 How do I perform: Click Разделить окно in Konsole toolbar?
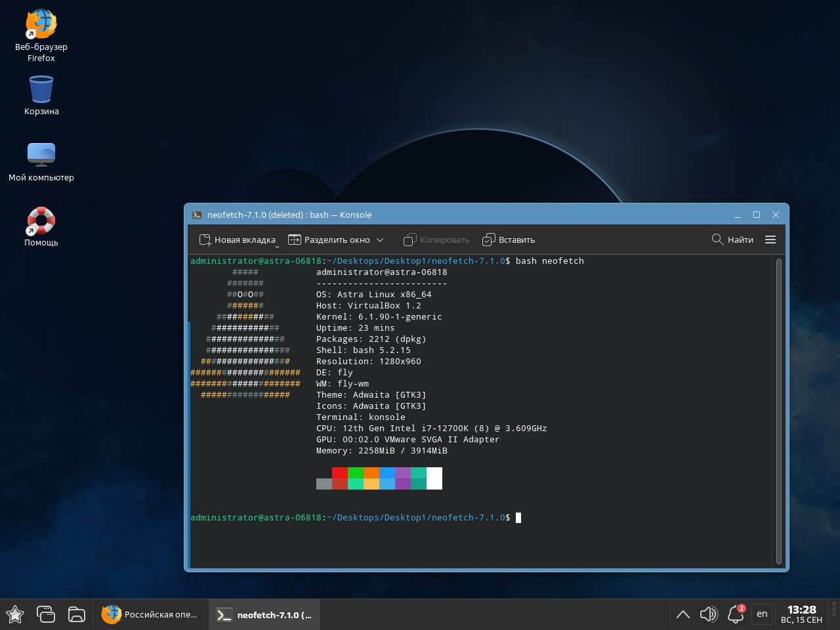coord(329,240)
